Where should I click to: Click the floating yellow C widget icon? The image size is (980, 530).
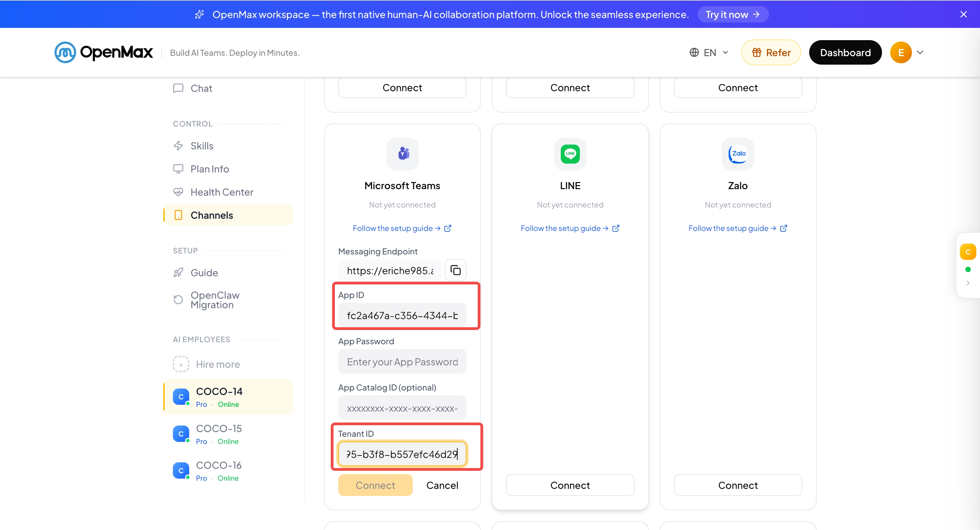click(x=968, y=252)
